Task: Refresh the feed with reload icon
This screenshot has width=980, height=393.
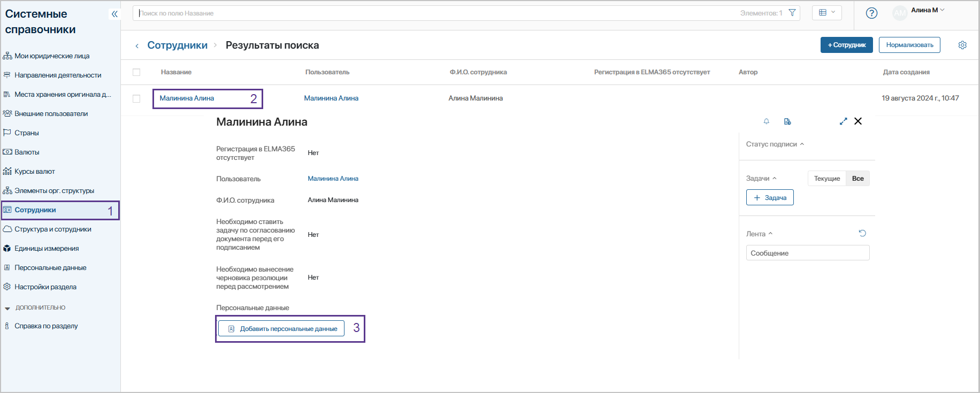Action: click(862, 233)
